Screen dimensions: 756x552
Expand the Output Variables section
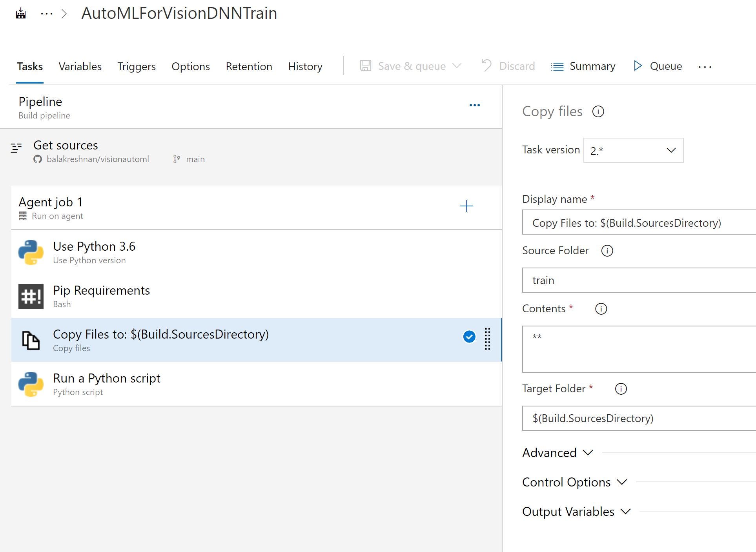tap(576, 512)
